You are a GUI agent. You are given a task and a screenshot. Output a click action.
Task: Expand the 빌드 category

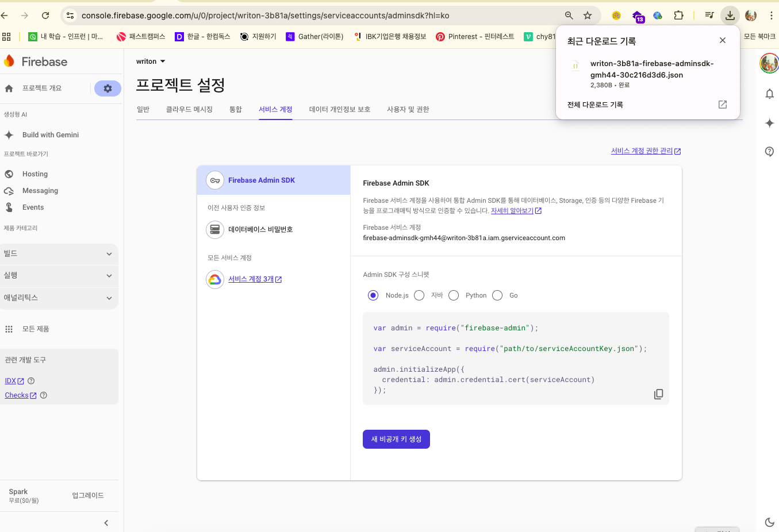pos(59,253)
